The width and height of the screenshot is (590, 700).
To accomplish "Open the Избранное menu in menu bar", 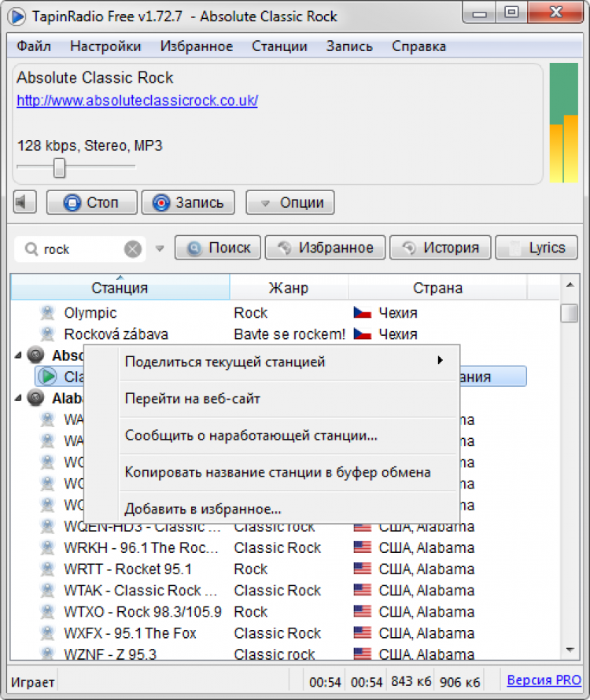I will click(x=197, y=46).
